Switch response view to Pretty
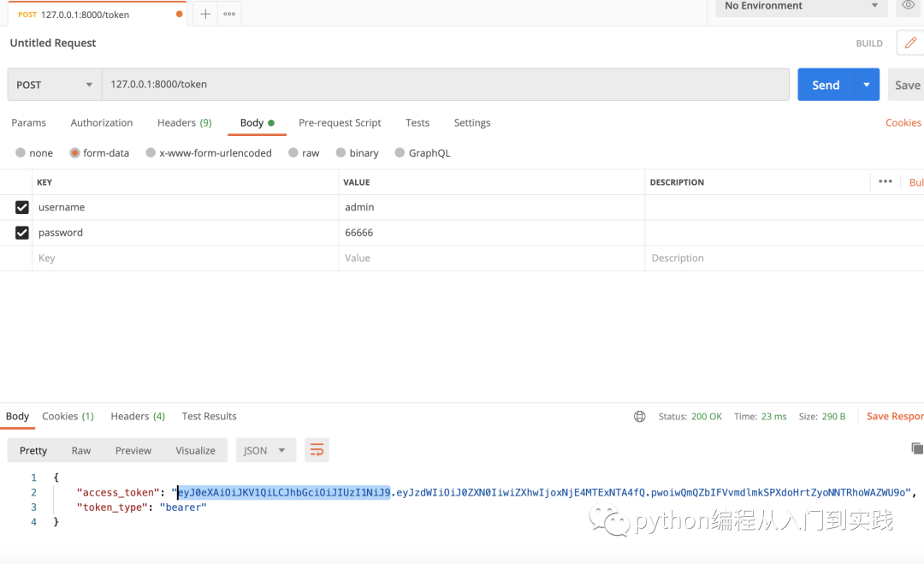Screen dimensions: 924x564 click(x=33, y=450)
